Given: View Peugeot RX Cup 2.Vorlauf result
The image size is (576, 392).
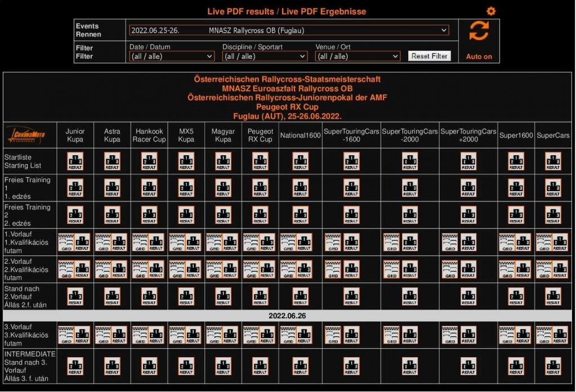Looking at the screenshot, I should pyautogui.click(x=267, y=270).
